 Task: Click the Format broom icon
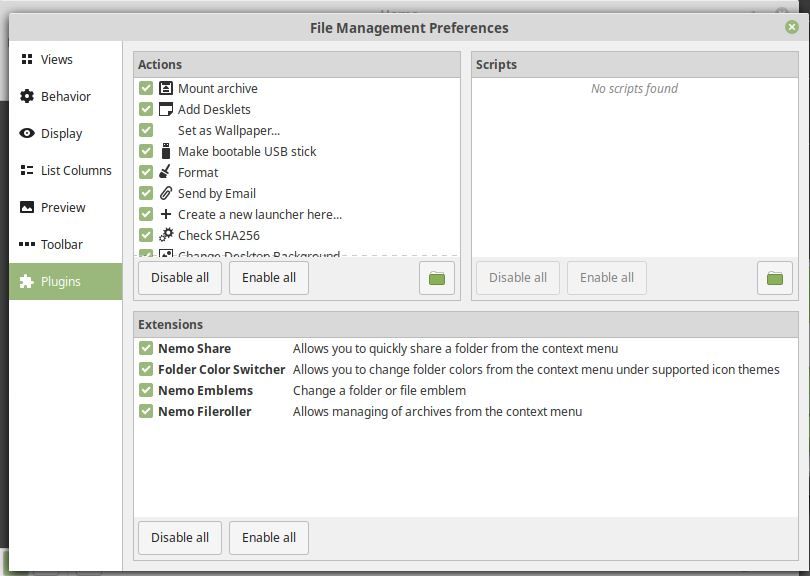(165, 172)
